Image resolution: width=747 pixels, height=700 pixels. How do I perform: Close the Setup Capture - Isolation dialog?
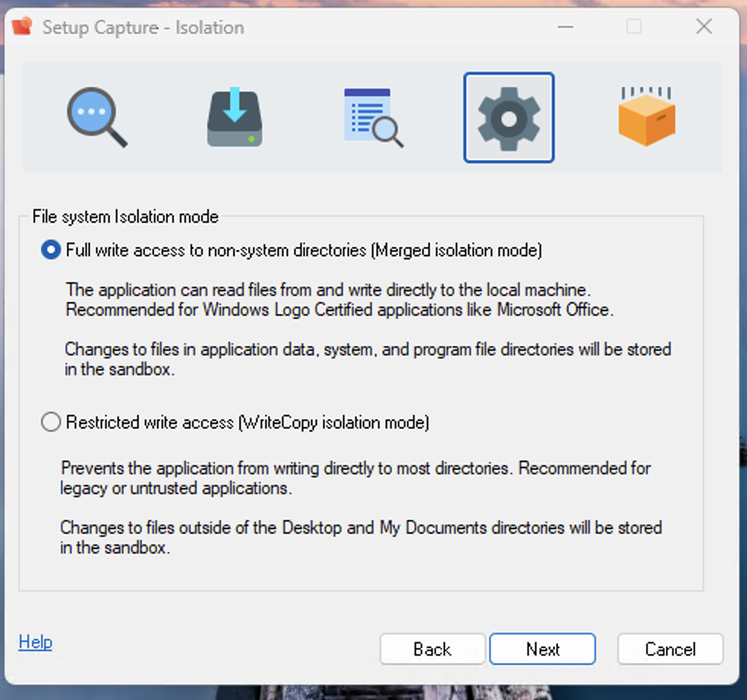tap(704, 27)
